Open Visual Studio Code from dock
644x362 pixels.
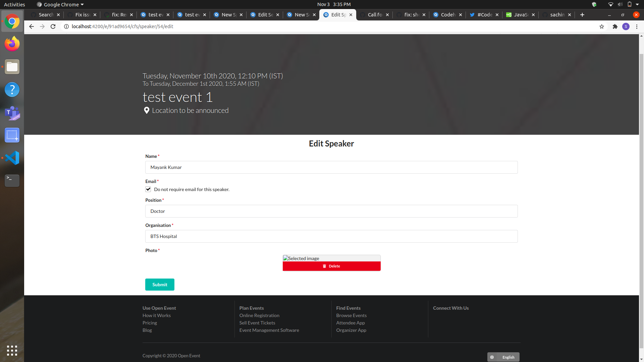coord(12,158)
